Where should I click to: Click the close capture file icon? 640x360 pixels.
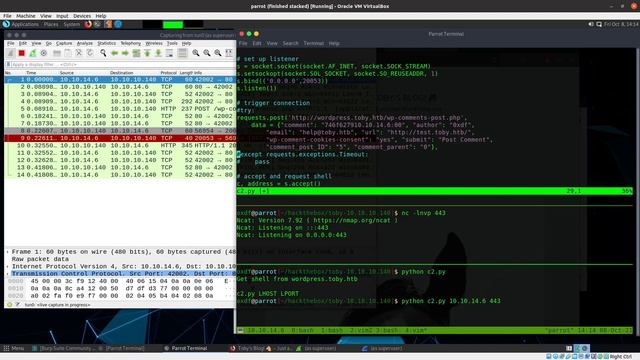(79, 53)
